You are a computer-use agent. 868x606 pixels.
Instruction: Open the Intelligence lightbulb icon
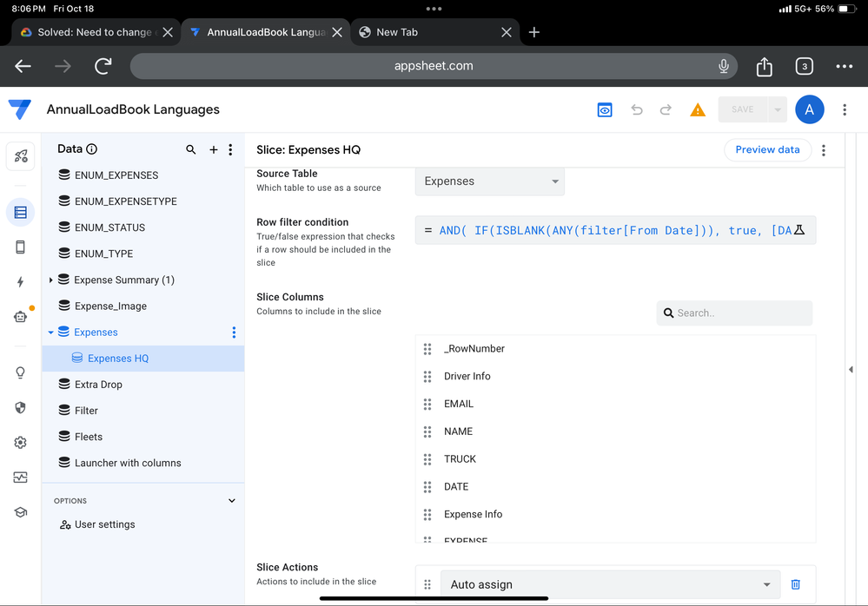tap(21, 372)
